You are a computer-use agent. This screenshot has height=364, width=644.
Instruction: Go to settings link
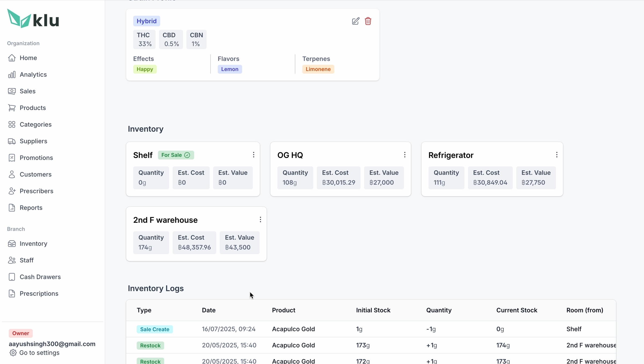pyautogui.click(x=39, y=353)
